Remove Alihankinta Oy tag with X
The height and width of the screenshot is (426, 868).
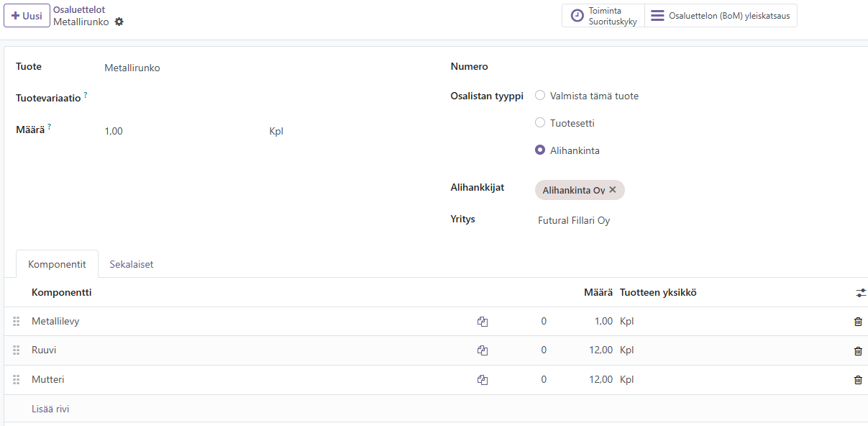pyautogui.click(x=613, y=190)
